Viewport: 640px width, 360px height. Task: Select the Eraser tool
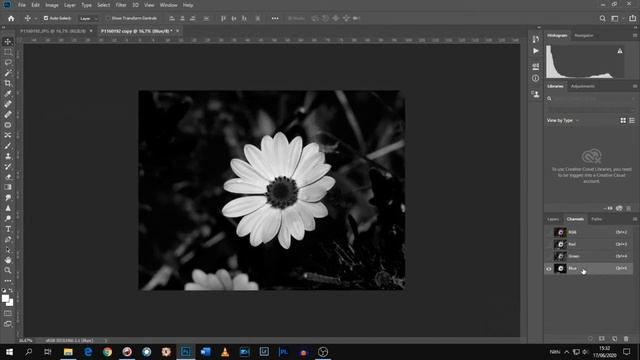[x=8, y=177]
